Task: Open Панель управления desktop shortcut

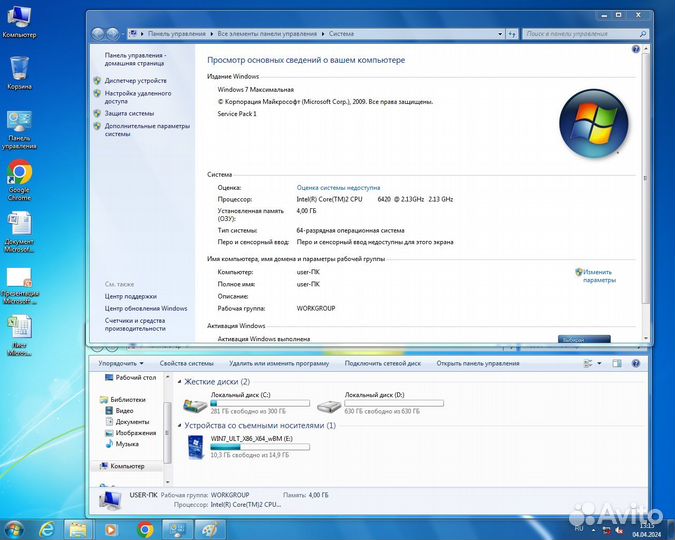Action: tap(19, 130)
